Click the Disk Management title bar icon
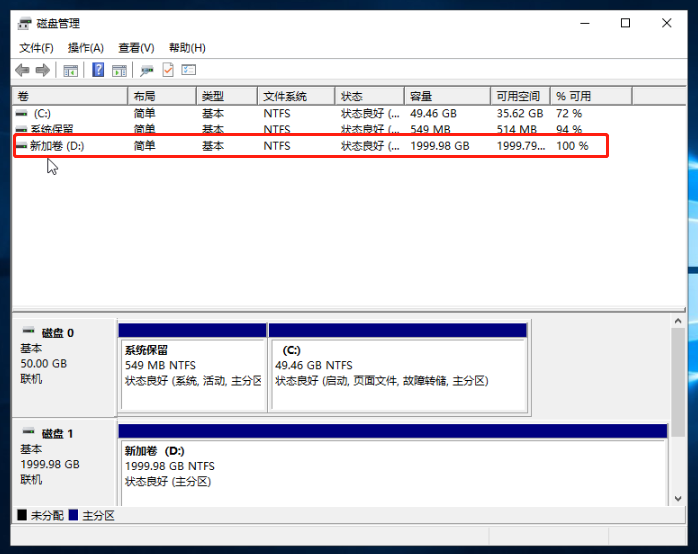698x554 pixels. point(24,24)
